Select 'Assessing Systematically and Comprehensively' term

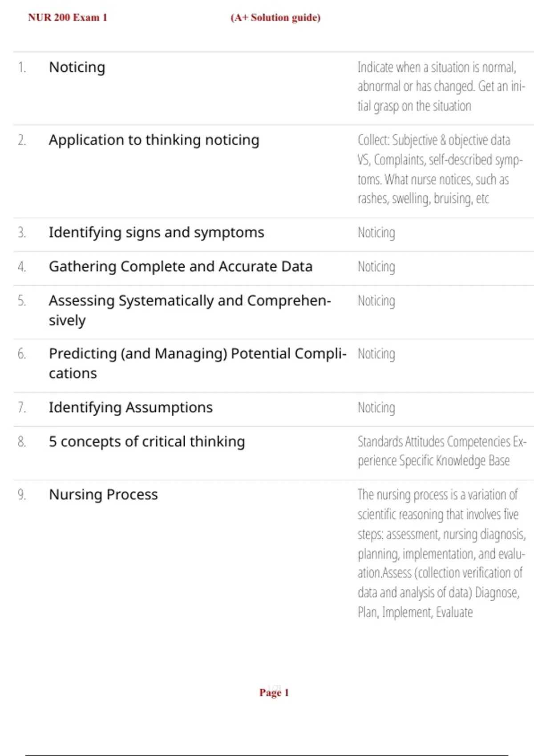190,310
